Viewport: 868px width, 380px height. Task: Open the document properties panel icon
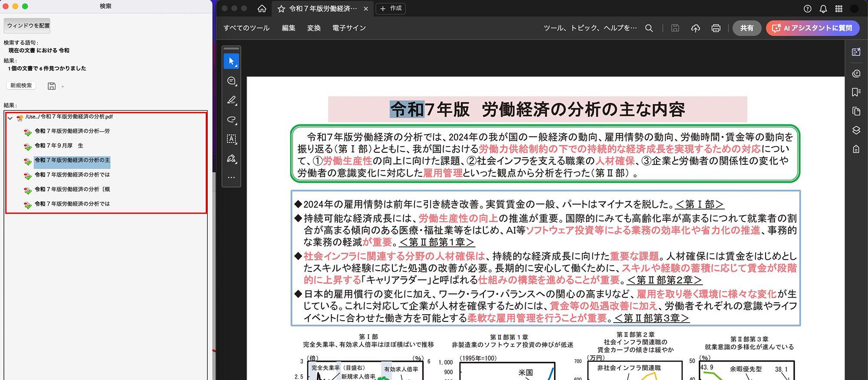[x=856, y=149]
